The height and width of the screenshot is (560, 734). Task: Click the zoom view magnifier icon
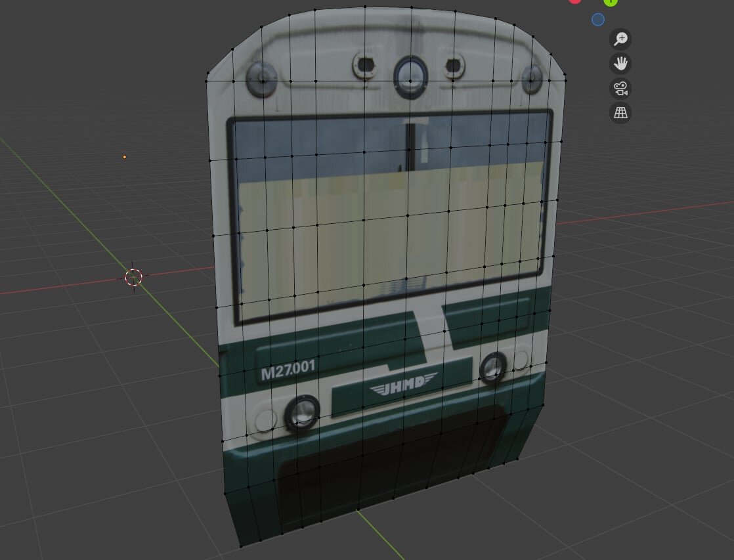[x=620, y=39]
